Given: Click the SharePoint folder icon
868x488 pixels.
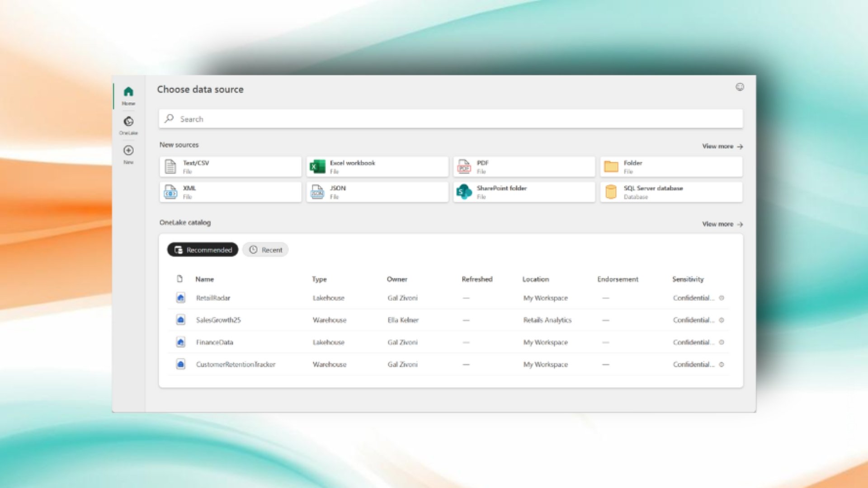Looking at the screenshot, I should [464, 192].
